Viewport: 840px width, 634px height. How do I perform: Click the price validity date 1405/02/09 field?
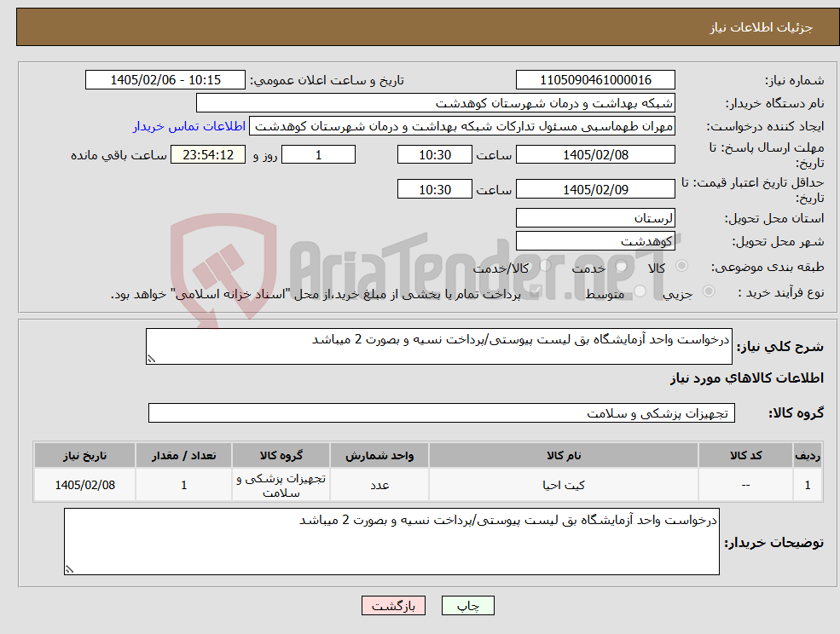point(595,189)
